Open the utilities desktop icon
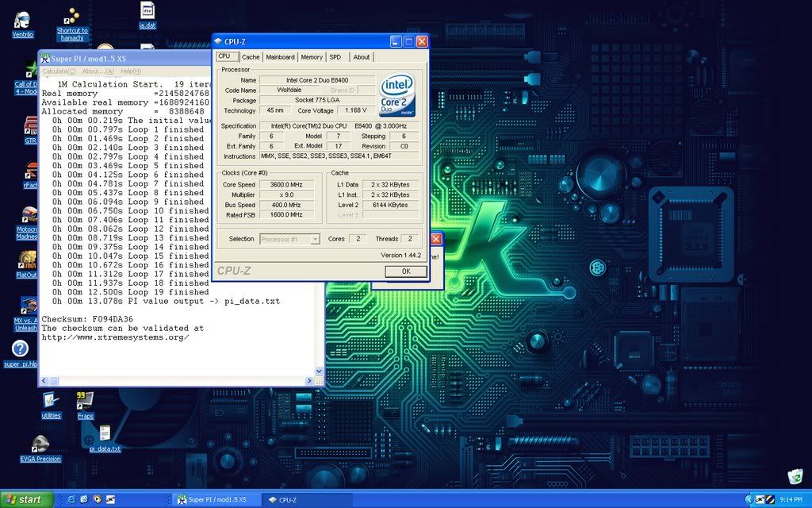This screenshot has width=812, height=508. pyautogui.click(x=52, y=406)
